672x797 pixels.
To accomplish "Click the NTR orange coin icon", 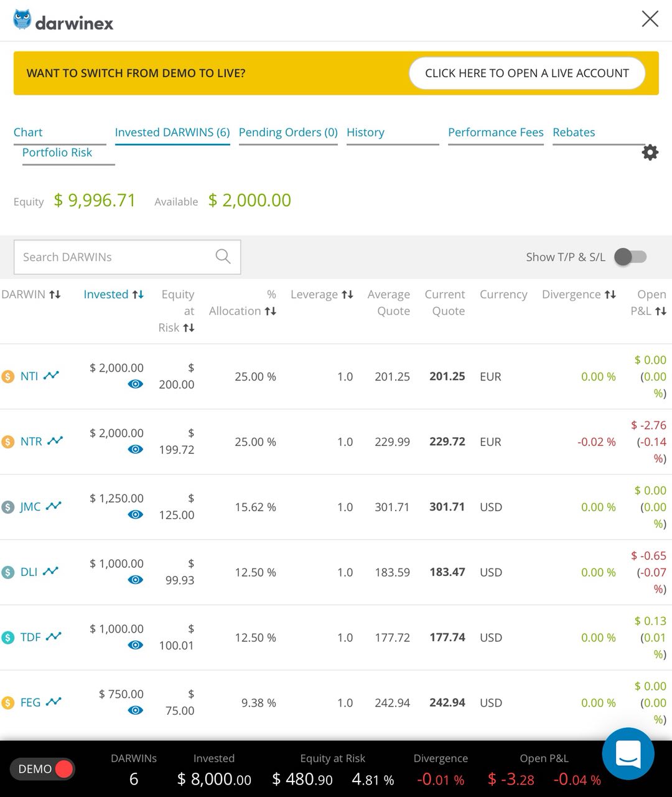I will 7,442.
